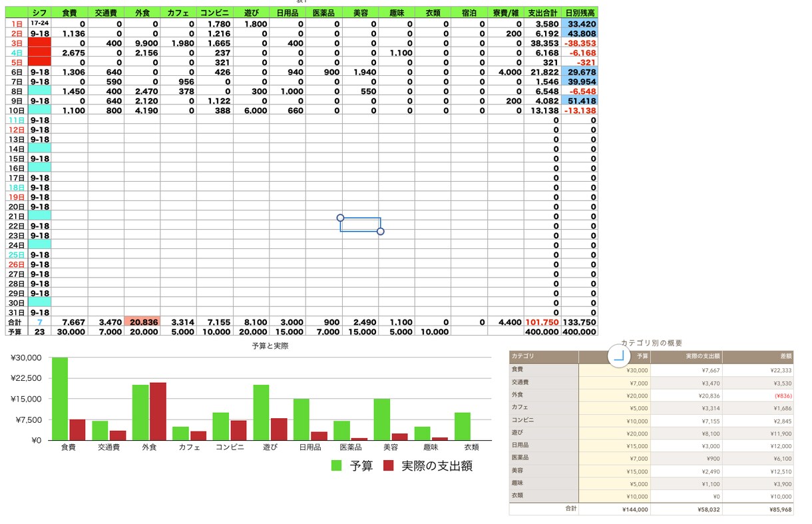This screenshot has width=812, height=524.
Task: Click the green 予算 legend swatch
Action: click(x=337, y=466)
